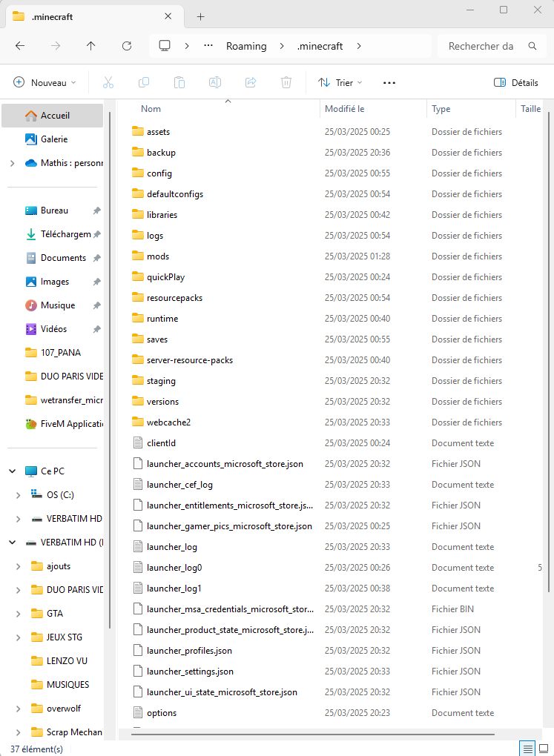
Task: Expand the ajouts folder node
Action: point(19,566)
